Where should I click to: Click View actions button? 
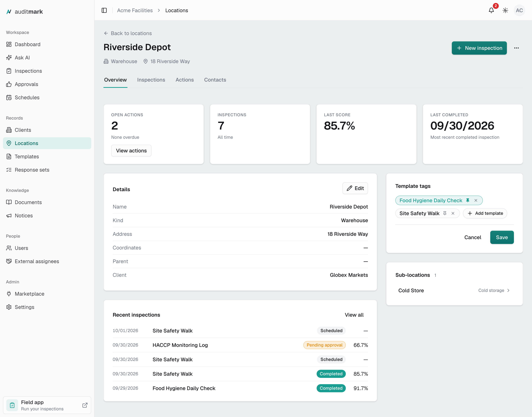(131, 151)
